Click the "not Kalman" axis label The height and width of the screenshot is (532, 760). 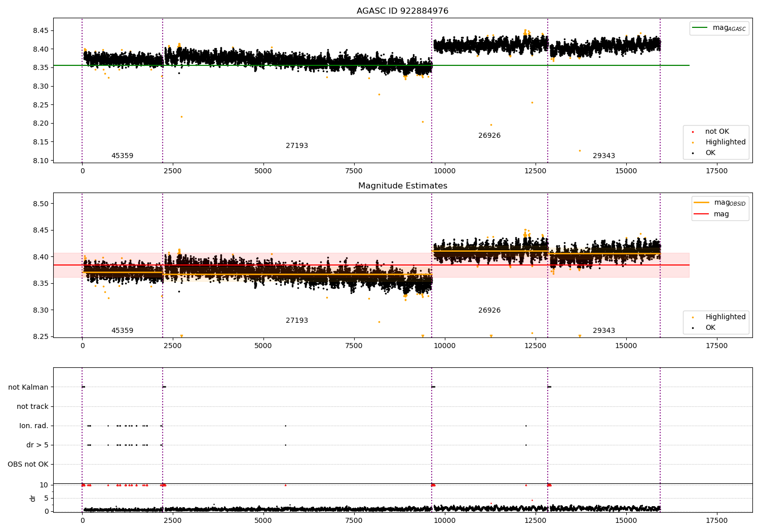pos(28,388)
